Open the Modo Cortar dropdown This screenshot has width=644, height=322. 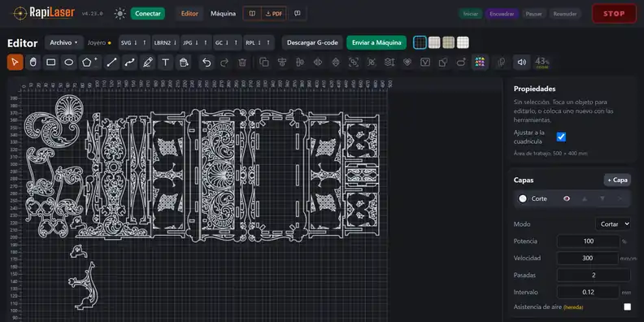click(x=613, y=224)
